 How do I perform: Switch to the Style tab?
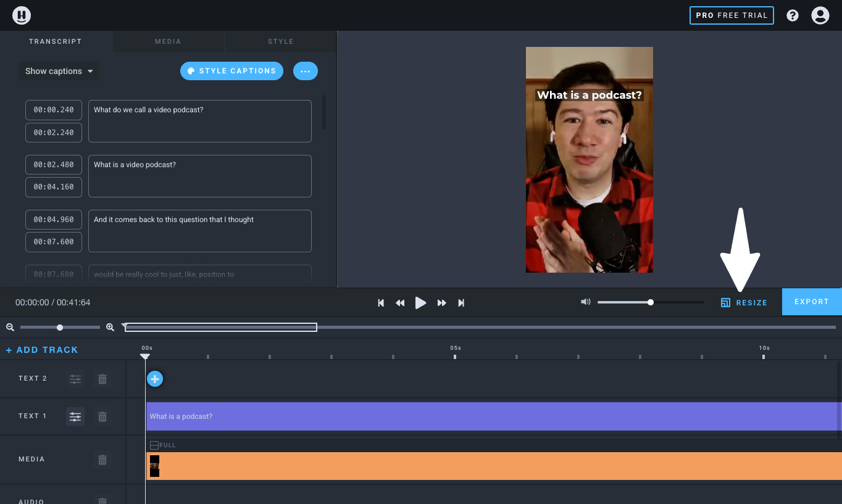point(281,41)
